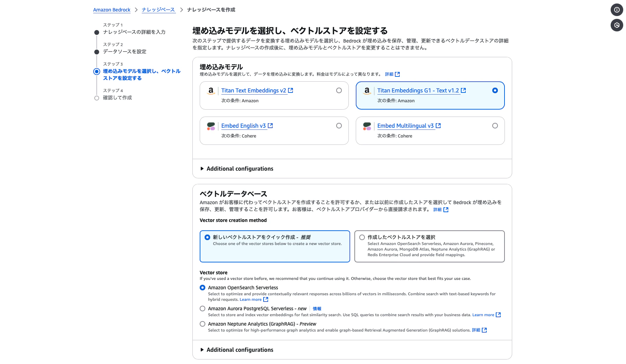This screenshot has height=364, width=626.
Task: Open Embed Multilingual v3 model link
Action: (x=405, y=126)
